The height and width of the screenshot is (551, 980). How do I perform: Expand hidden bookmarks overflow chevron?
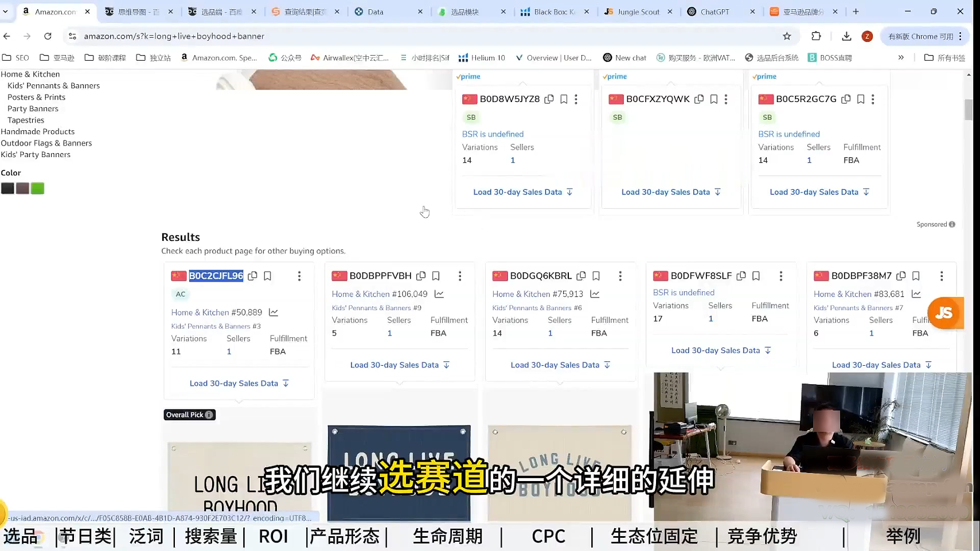point(901,58)
